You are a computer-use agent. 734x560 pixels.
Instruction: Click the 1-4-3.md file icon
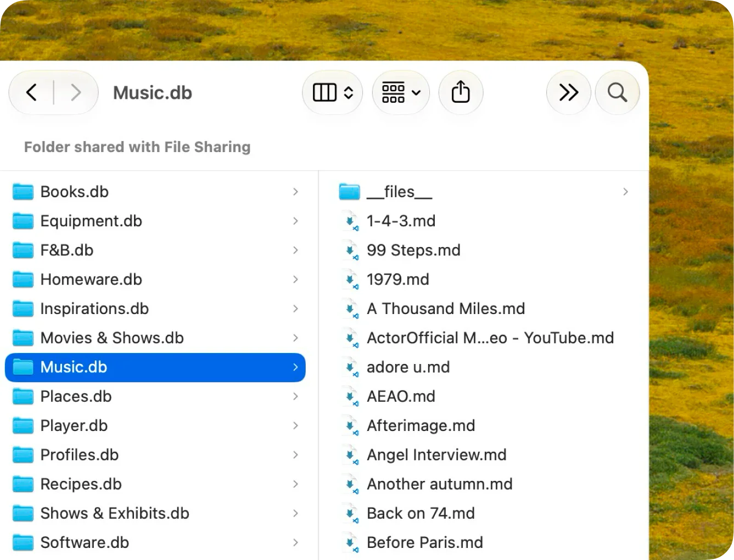pos(350,221)
